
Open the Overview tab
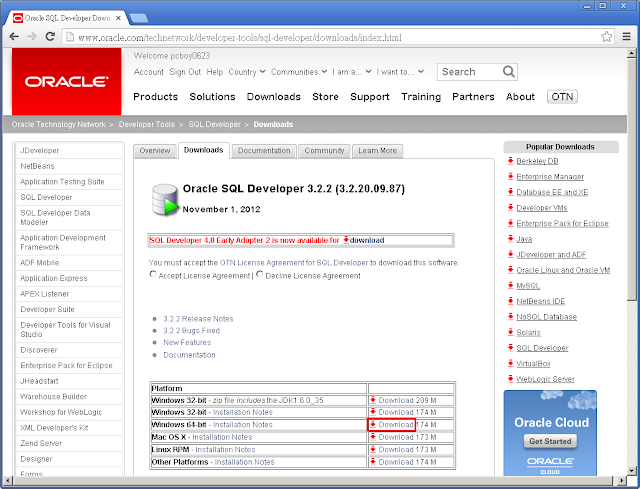155,151
